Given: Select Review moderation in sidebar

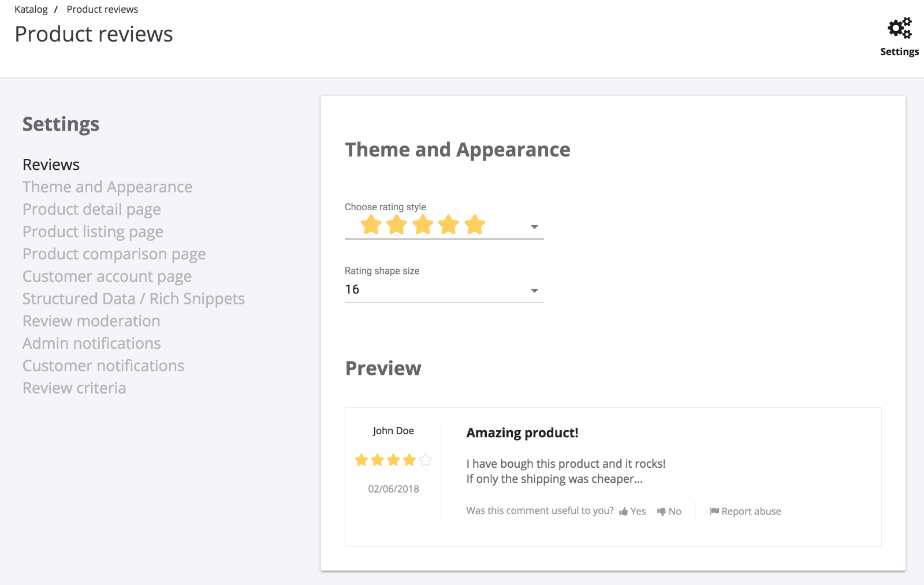Looking at the screenshot, I should click(91, 321).
